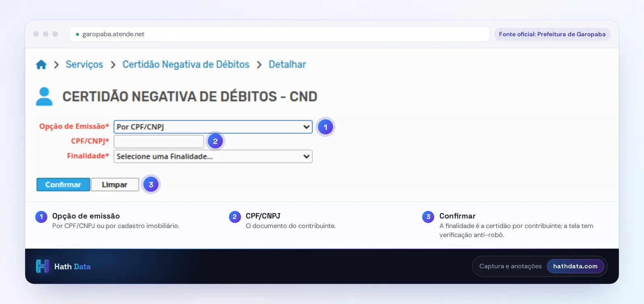Screen dimensions: 644x304
Task: Click the text about verificação anti-robô
Action: 516,230
